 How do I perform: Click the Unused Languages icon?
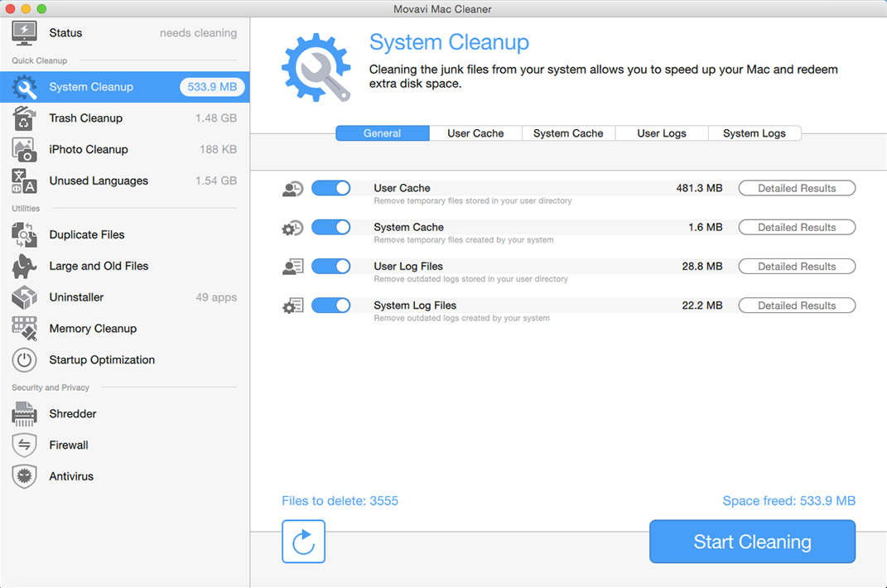coord(24,181)
